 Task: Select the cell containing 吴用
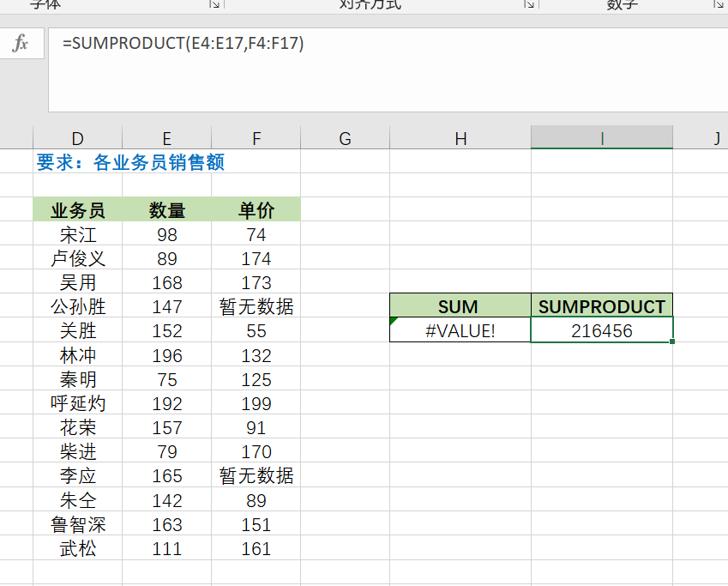click(x=77, y=282)
